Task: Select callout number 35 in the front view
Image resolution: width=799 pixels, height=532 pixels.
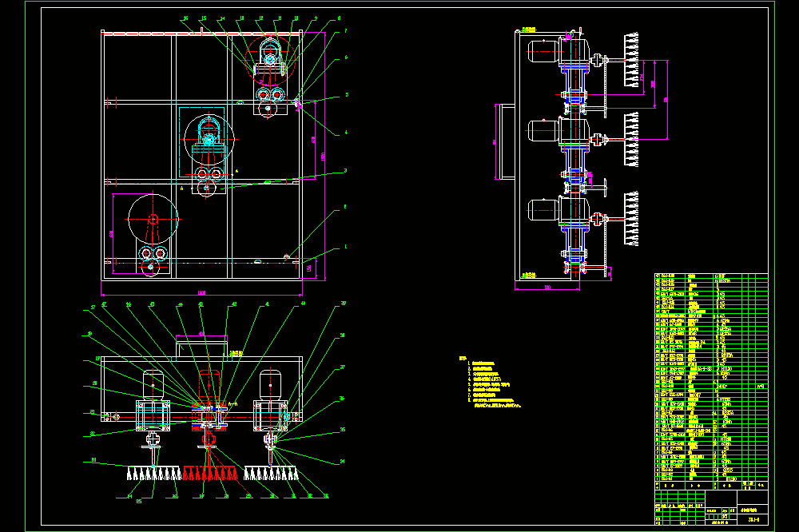Action: [x=343, y=430]
